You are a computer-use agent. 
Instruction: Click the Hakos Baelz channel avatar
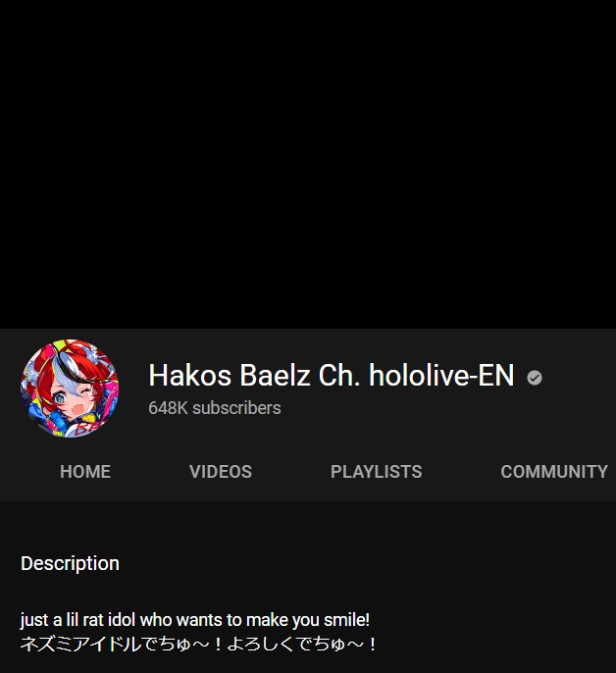pos(70,388)
